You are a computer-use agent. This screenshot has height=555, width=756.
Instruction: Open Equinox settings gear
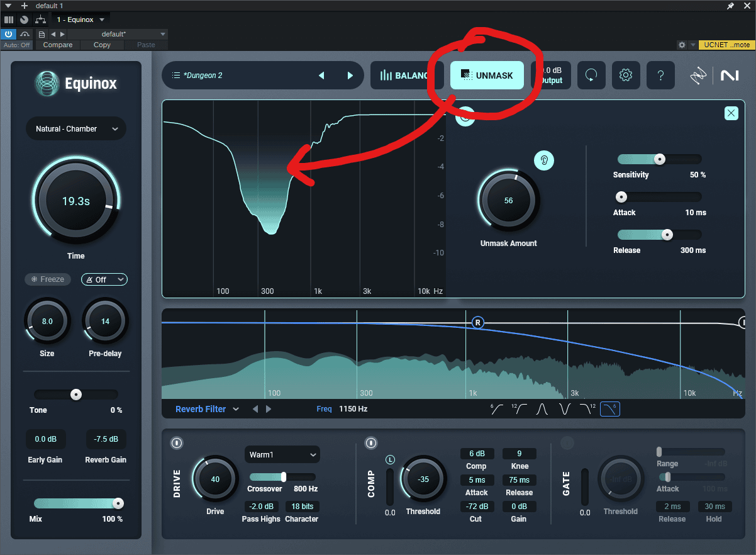click(625, 76)
